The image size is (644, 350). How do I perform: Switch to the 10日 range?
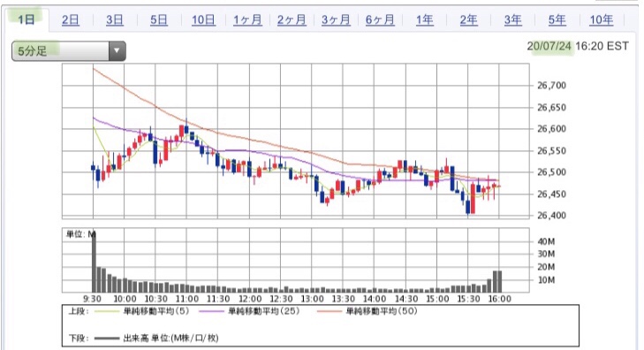tap(203, 19)
